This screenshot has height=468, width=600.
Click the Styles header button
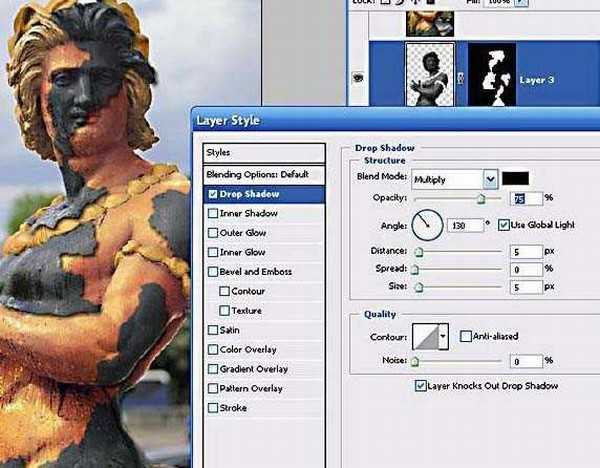click(x=264, y=153)
